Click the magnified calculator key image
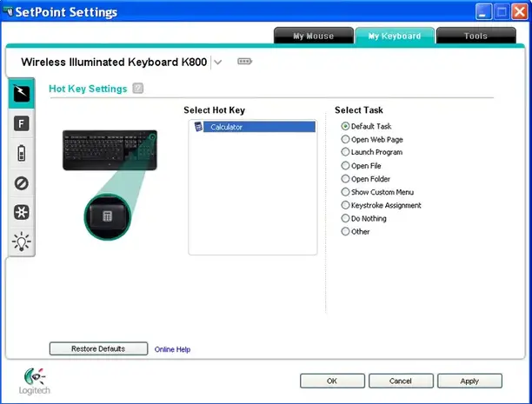Screen dimensions: 532x404 tap(108, 216)
